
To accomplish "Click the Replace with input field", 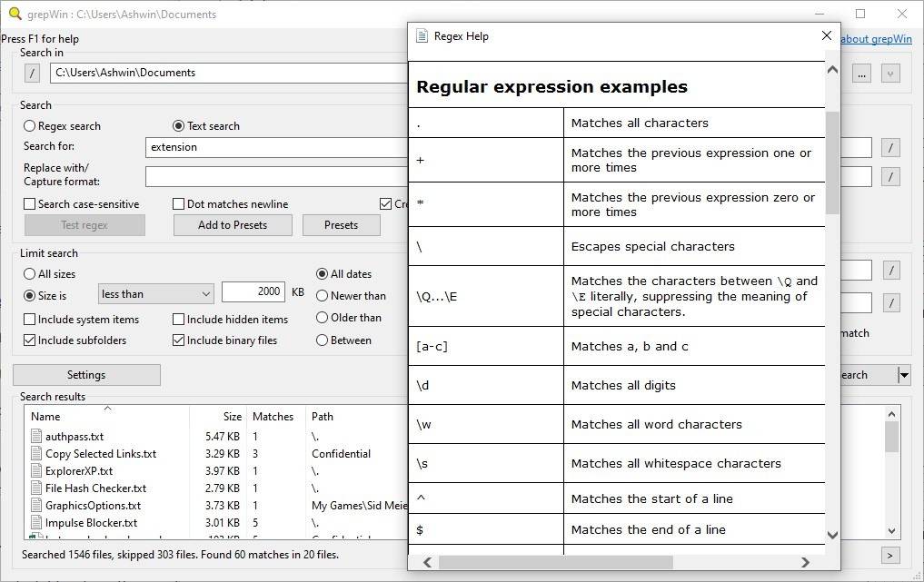I will pos(276,176).
